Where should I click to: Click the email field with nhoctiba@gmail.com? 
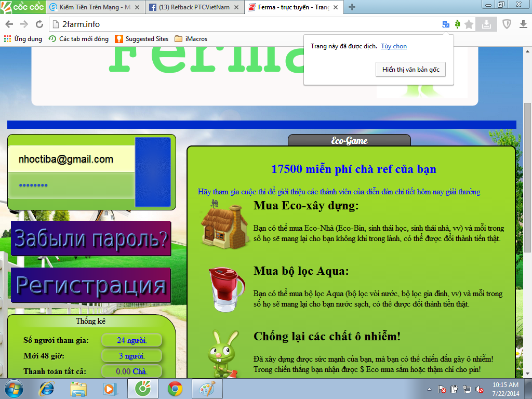[72, 159]
